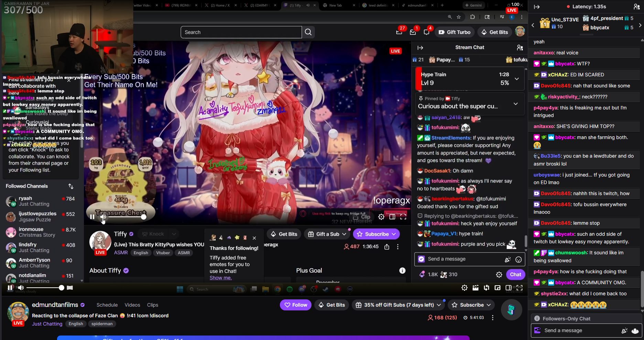The height and width of the screenshot is (340, 644).
Task: Toggle theatre mode on edmundtanfilms player
Action: [509, 288]
